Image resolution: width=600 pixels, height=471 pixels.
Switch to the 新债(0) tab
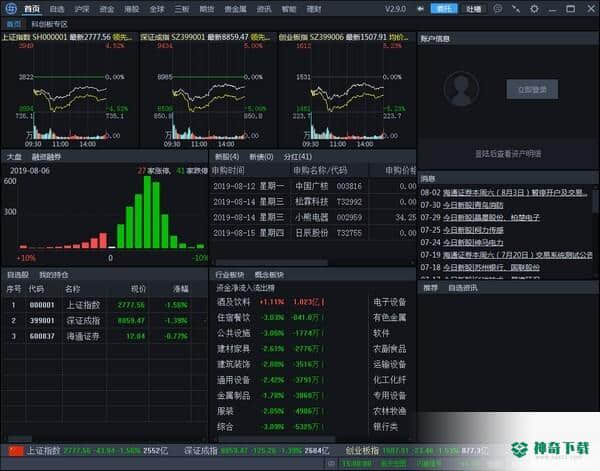tap(261, 157)
